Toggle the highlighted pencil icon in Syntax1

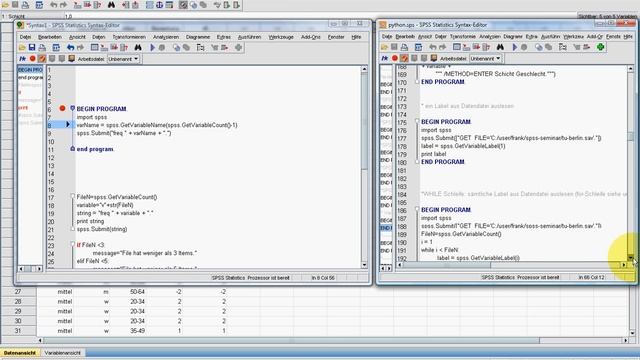coord(42,59)
